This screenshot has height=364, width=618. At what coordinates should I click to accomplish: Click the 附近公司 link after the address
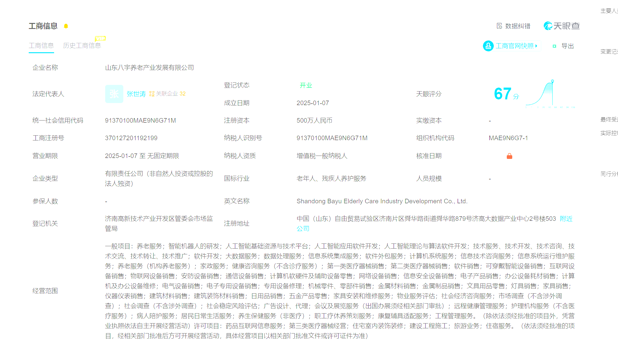coord(566,219)
